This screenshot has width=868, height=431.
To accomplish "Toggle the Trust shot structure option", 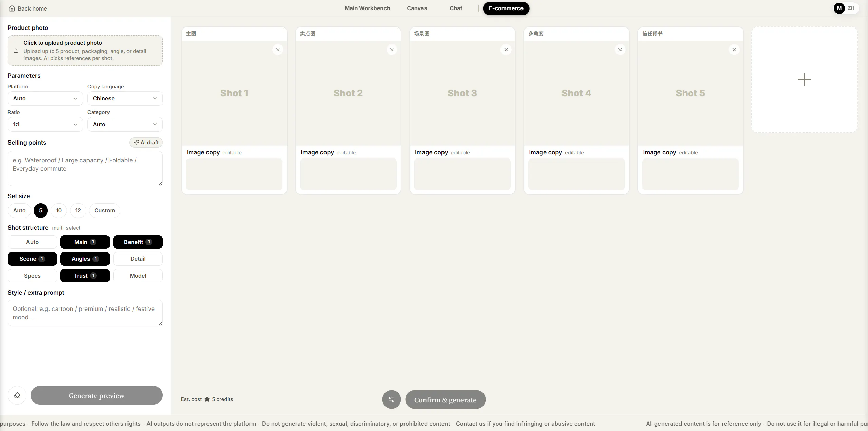I will (x=85, y=276).
